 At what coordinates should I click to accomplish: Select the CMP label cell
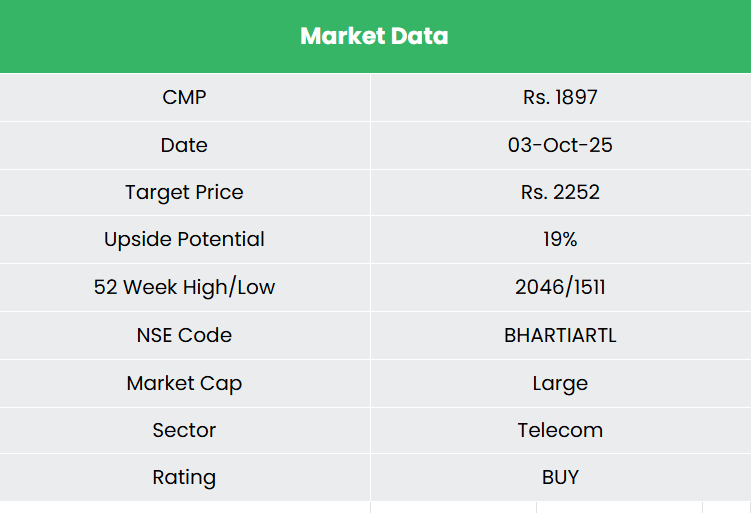click(x=184, y=97)
